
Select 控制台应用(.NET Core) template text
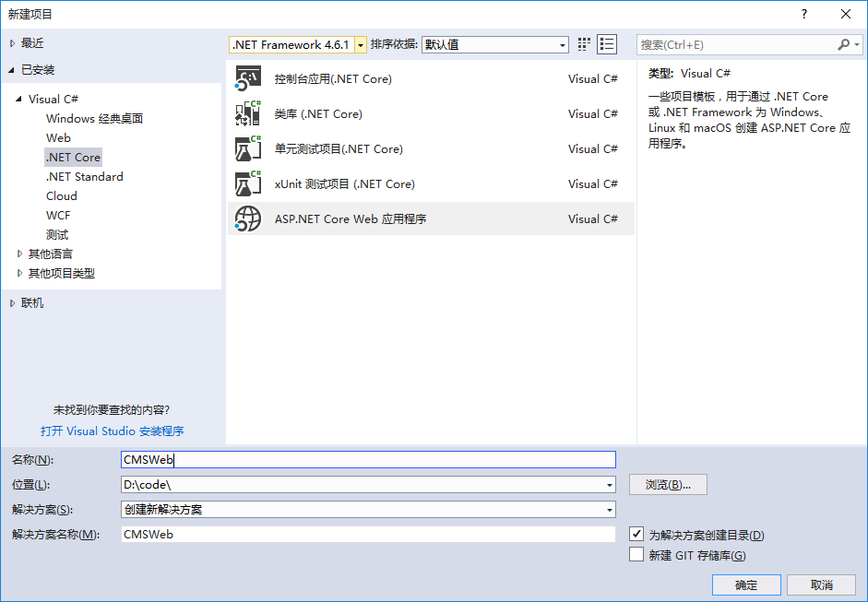point(333,79)
